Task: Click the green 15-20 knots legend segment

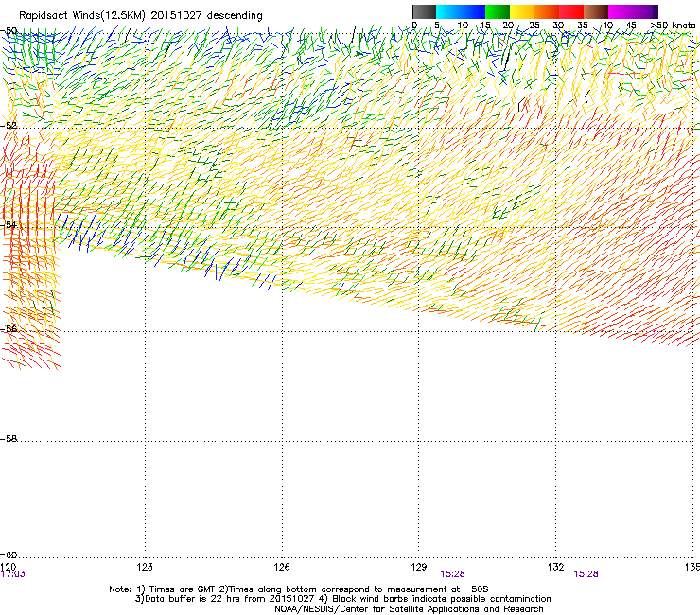Action: (498, 11)
